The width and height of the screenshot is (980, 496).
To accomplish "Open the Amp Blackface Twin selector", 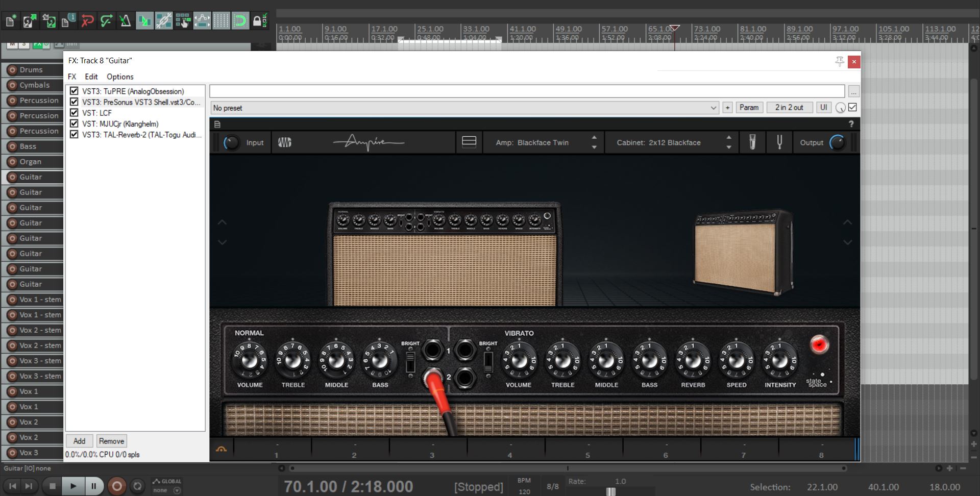I will click(x=532, y=142).
